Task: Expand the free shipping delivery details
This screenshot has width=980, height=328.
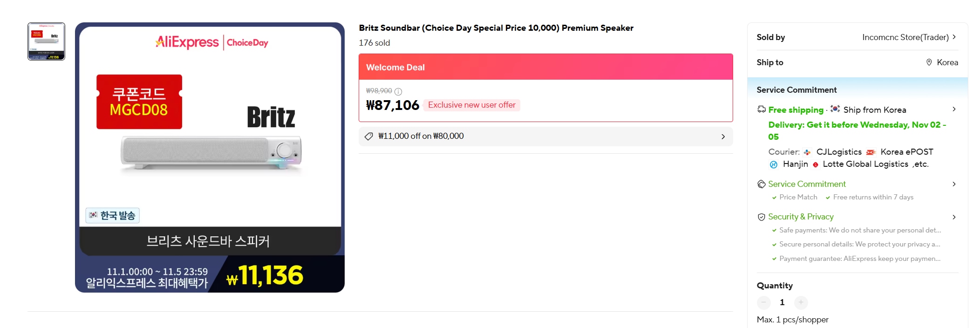Action: [x=954, y=109]
